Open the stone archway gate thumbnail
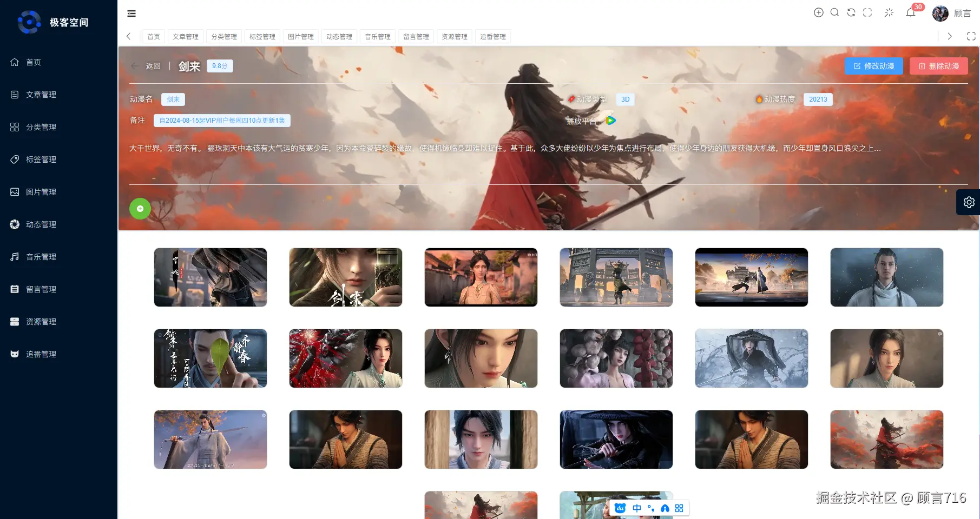 click(616, 277)
